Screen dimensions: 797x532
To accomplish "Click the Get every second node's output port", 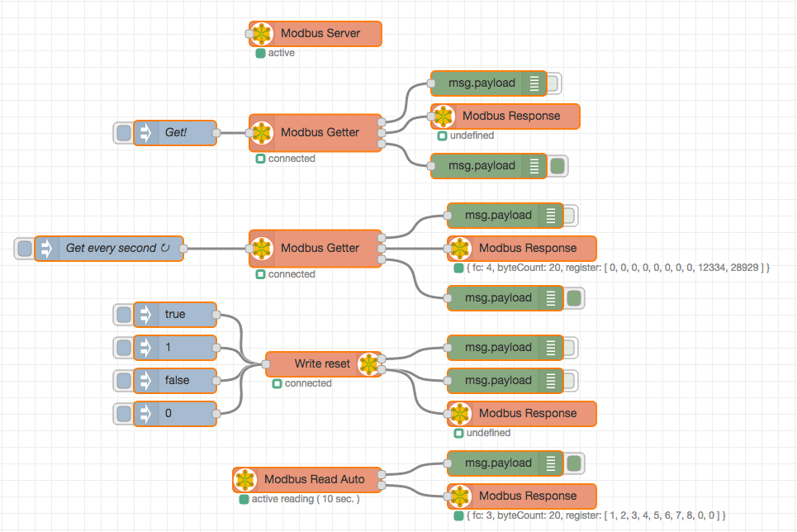I will tap(183, 249).
